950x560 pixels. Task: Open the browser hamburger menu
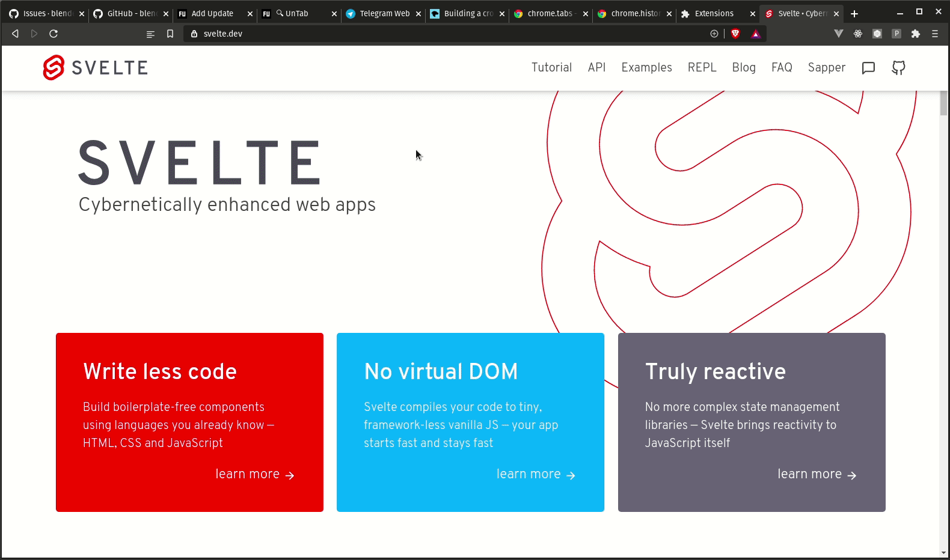[x=935, y=34]
